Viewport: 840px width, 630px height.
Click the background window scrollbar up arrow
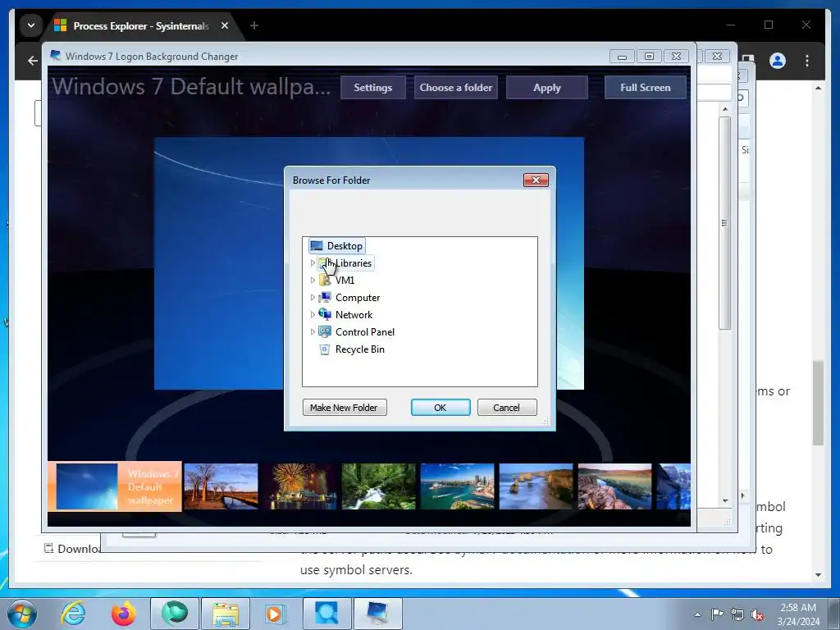[x=725, y=109]
